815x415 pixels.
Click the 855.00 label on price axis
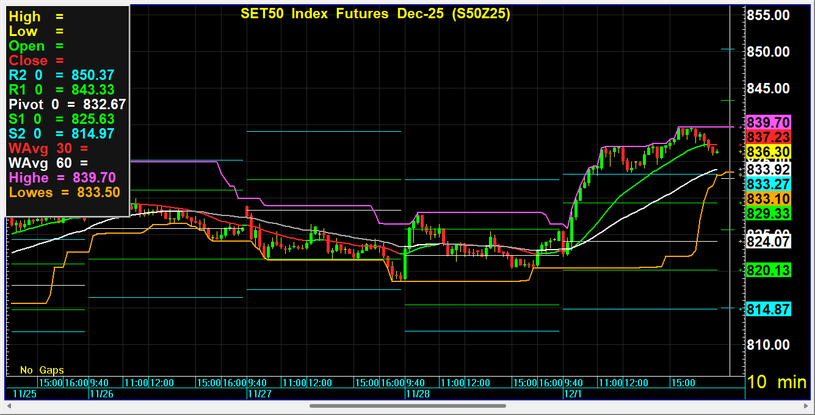[x=770, y=16]
